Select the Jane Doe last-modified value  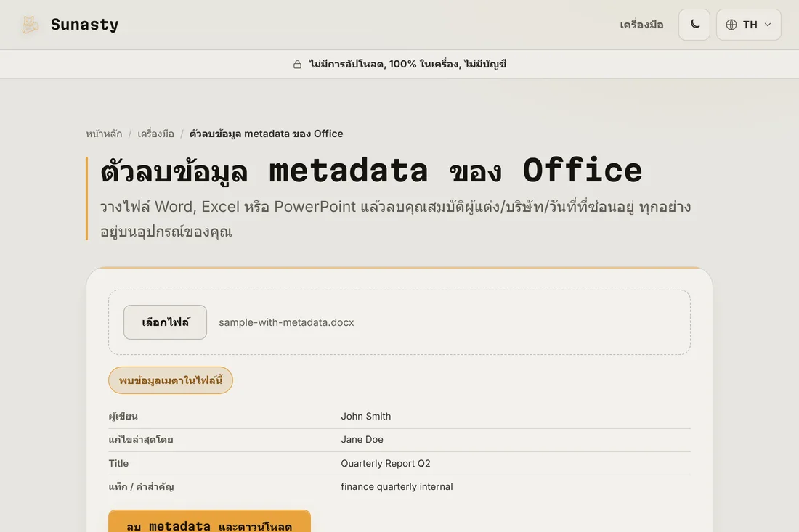coord(362,439)
